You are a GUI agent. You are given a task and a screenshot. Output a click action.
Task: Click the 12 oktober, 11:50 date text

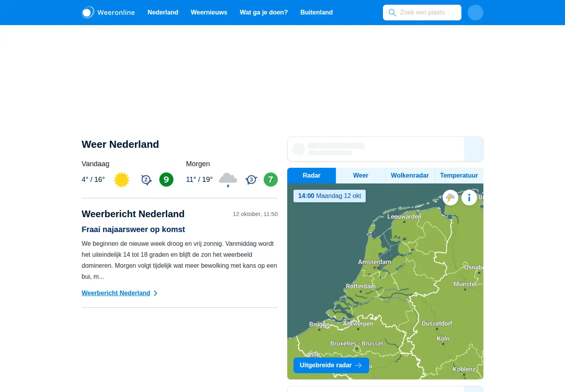click(255, 214)
